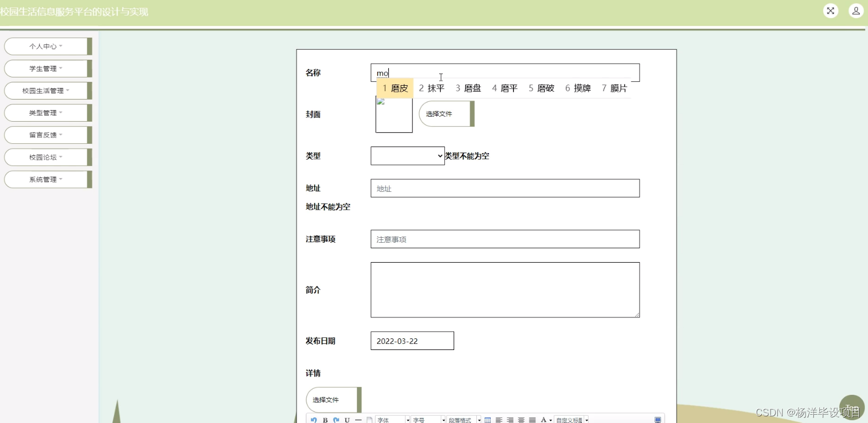Choose IME candidate 6 摸牌
Viewport: 868px width, 423px height.
[578, 88]
